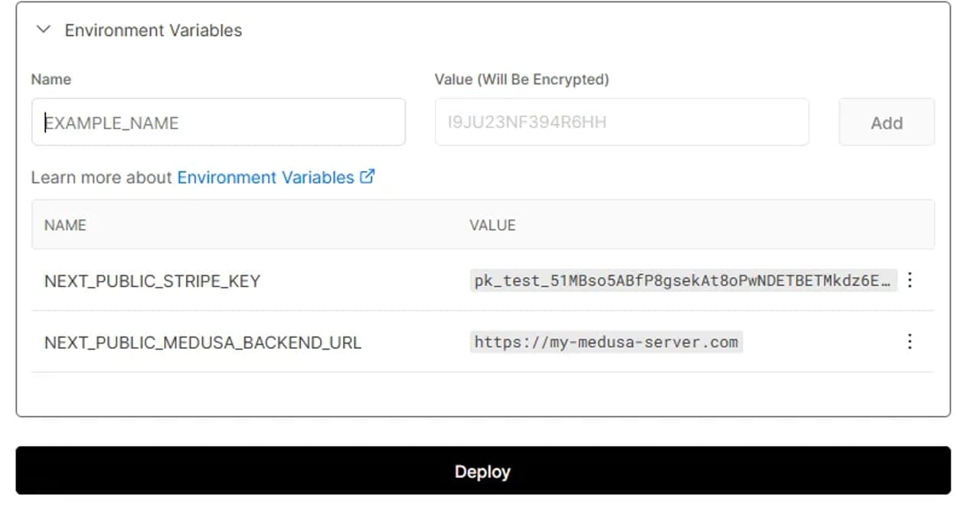Click the external link icon beside Environment Variables
The width and height of the screenshot is (980, 515).
pos(367,177)
